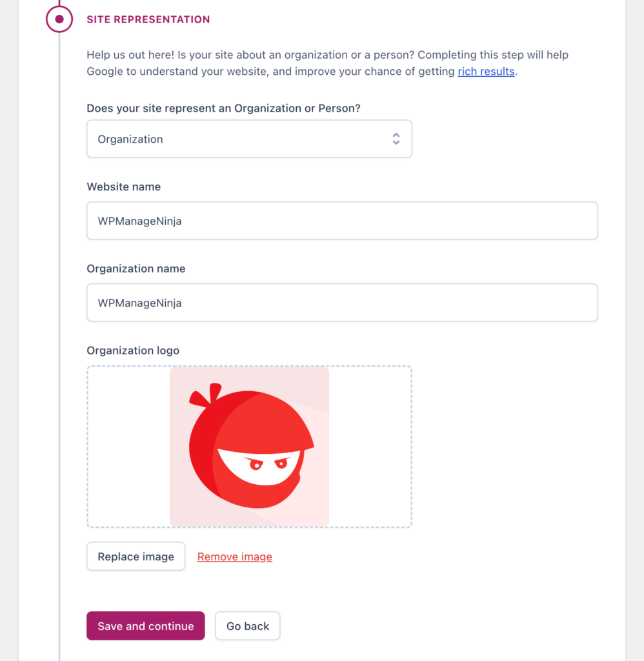This screenshot has height=661, width=644.
Task: Click the Organization name label
Action: pyautogui.click(x=136, y=269)
